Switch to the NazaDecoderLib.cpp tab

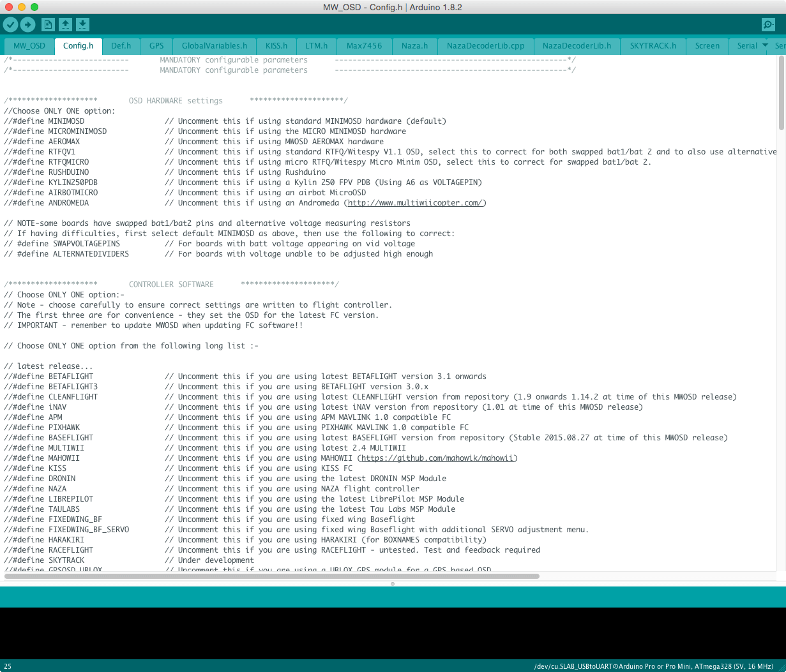coord(485,46)
